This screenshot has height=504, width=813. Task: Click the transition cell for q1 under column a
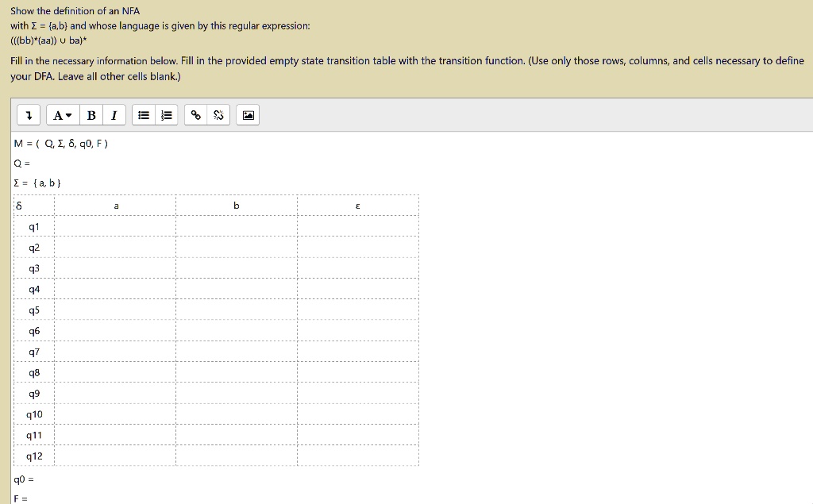[x=115, y=225]
